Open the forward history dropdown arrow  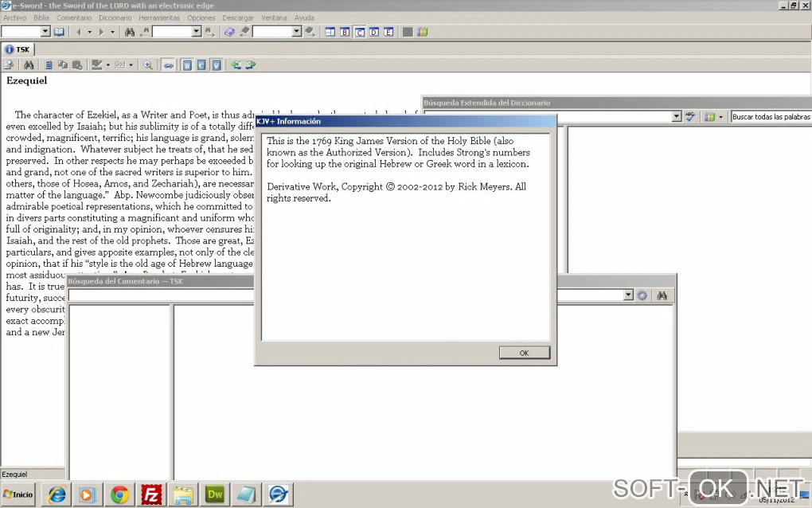point(112,32)
